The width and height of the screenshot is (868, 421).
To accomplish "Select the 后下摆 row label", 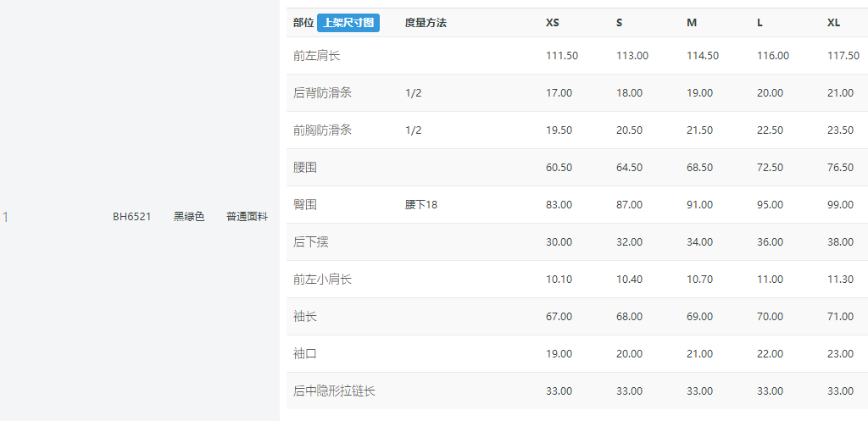I will click(x=310, y=241).
